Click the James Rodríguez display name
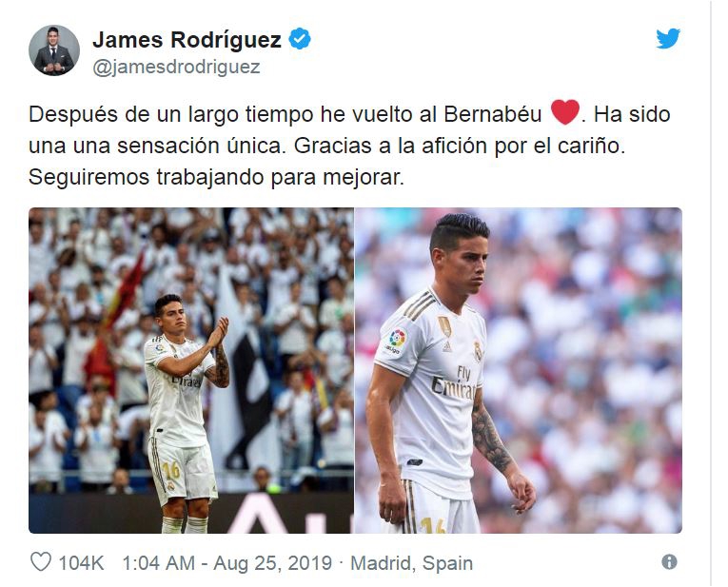Screen dimensions: 728x587 (x=187, y=40)
